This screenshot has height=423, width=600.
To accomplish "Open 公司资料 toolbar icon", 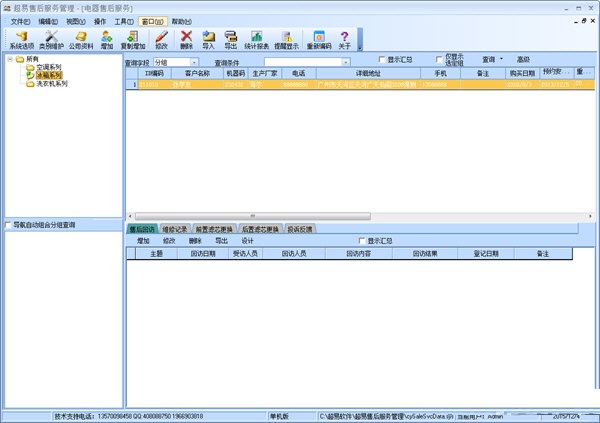I will coord(82,40).
